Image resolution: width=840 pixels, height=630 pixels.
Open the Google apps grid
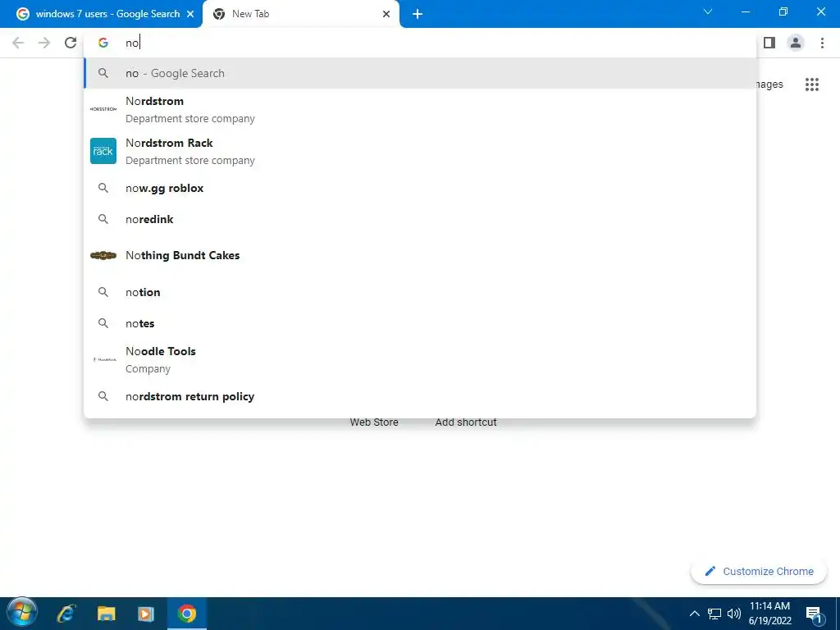[x=811, y=84]
